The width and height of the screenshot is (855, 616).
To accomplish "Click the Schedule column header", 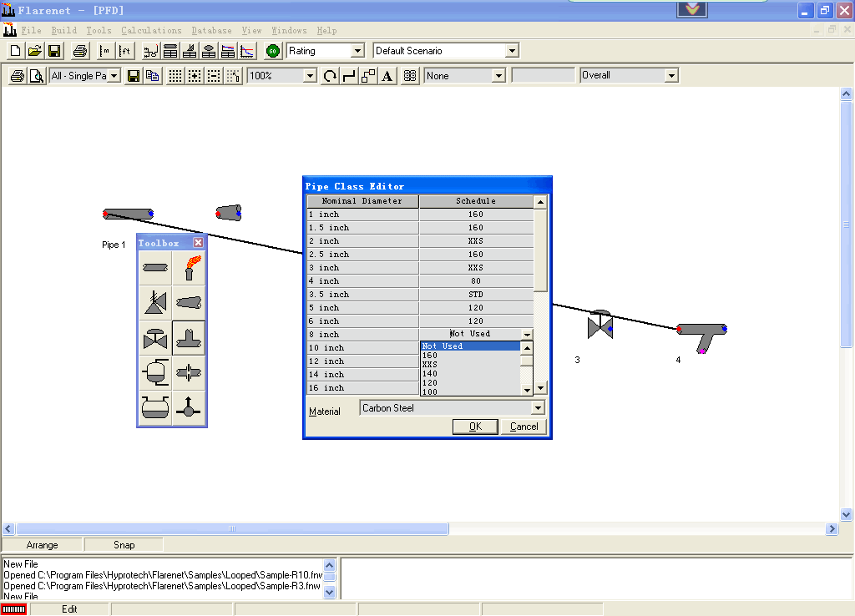I will [476, 201].
